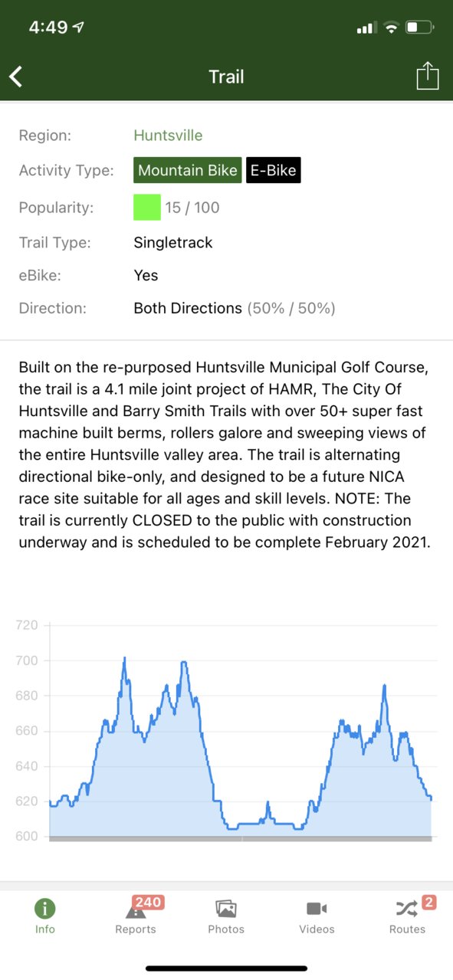The width and height of the screenshot is (453, 980).
Task: Select the E-Bike activity tag
Action: point(273,170)
